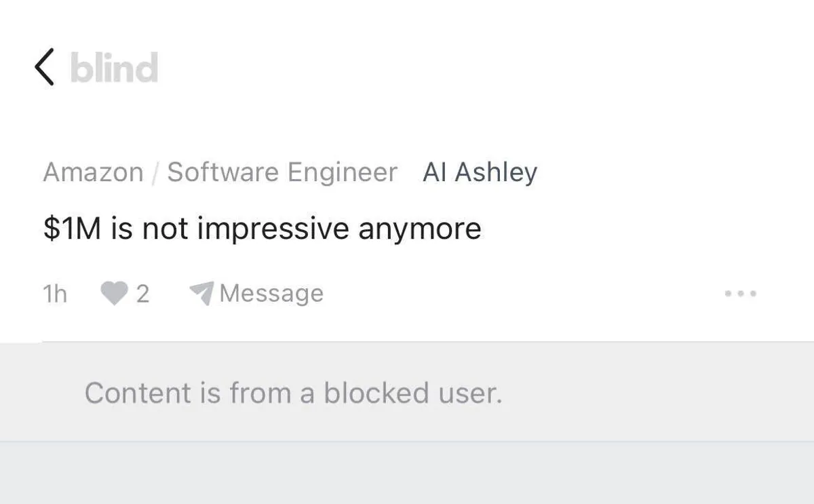Click the slash separator after Amazon
This screenshot has height=504, width=814.
[x=155, y=173]
